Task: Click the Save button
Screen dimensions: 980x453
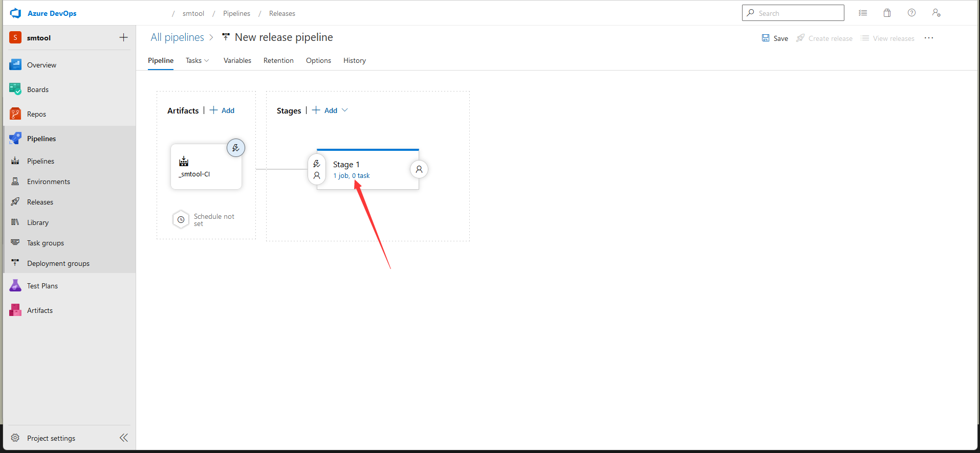Action: (775, 38)
